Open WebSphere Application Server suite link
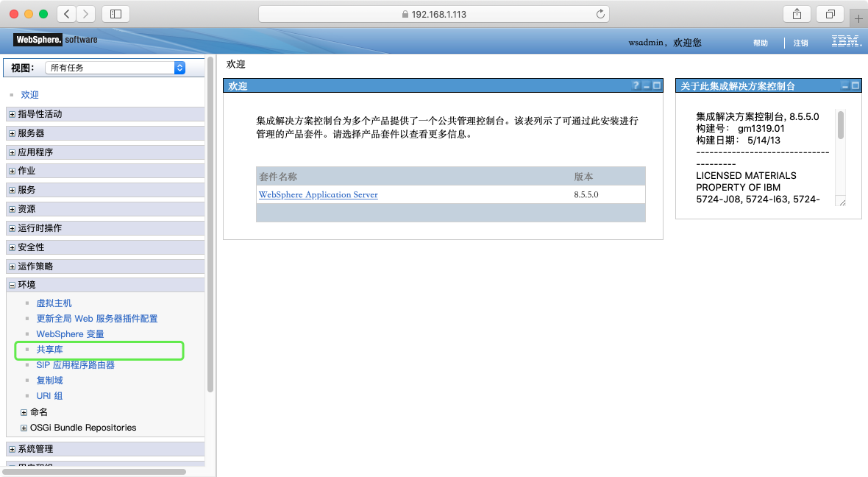 [319, 194]
